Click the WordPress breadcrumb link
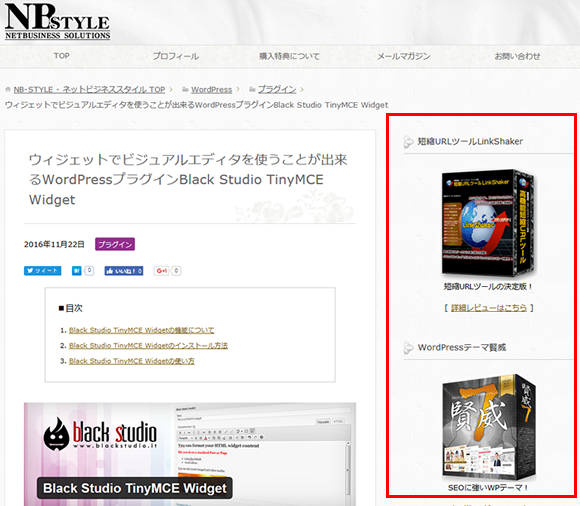Viewport: 580px width, 506px height. pyautogui.click(x=212, y=90)
